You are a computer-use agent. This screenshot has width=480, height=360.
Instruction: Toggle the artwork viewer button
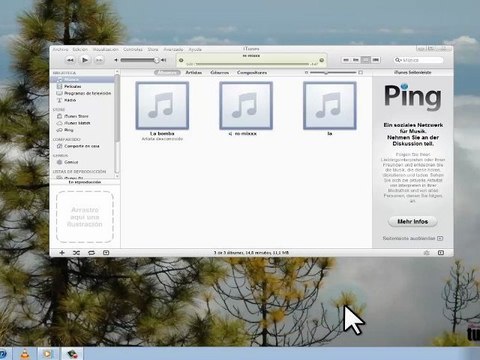(x=106, y=253)
